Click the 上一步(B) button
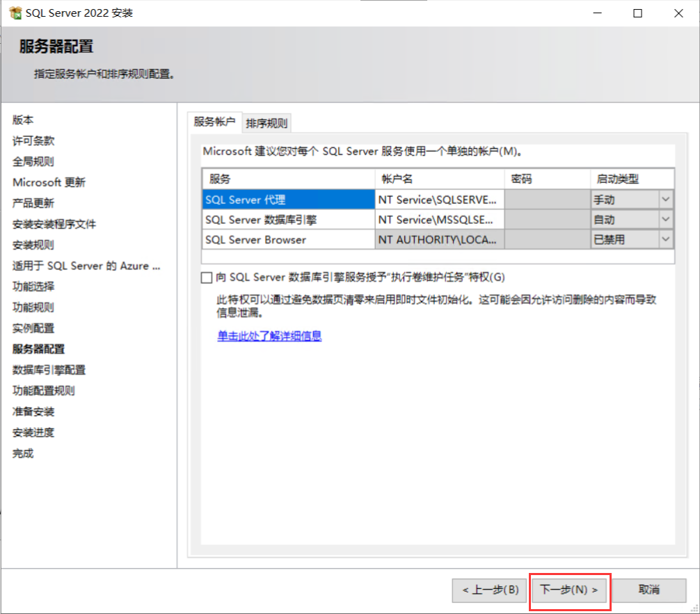This screenshot has width=700, height=614. 490,590
